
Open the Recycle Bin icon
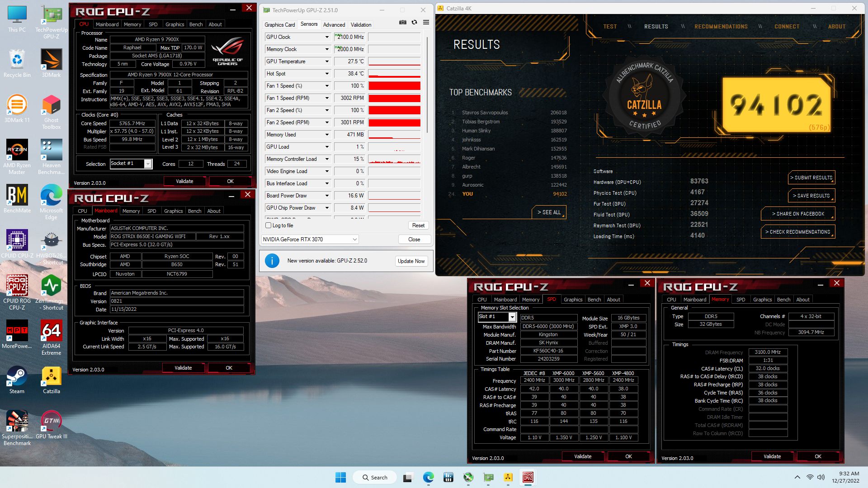point(17,64)
